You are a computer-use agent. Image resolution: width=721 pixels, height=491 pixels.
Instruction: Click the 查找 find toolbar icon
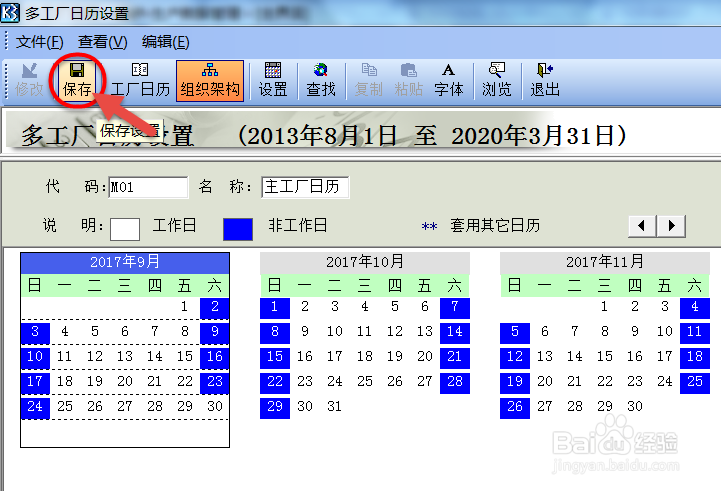tap(321, 80)
